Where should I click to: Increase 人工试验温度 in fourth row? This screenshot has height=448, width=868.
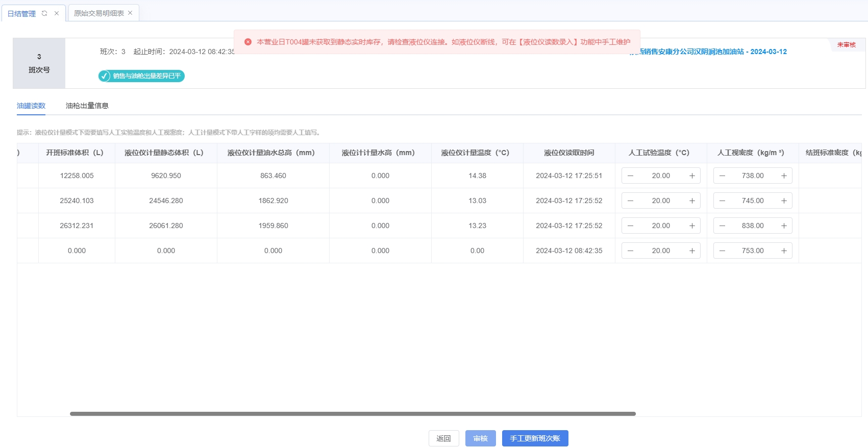[692, 251]
